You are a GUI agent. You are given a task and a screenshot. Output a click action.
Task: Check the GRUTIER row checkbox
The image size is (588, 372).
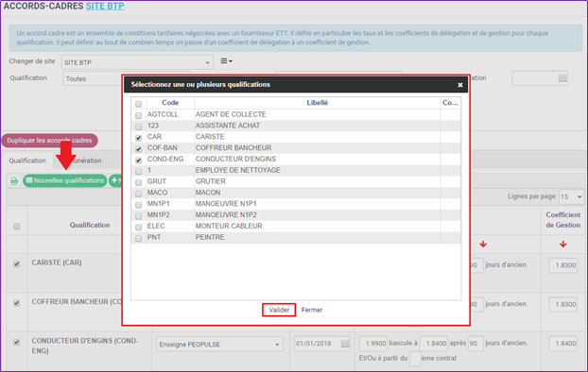tap(139, 182)
